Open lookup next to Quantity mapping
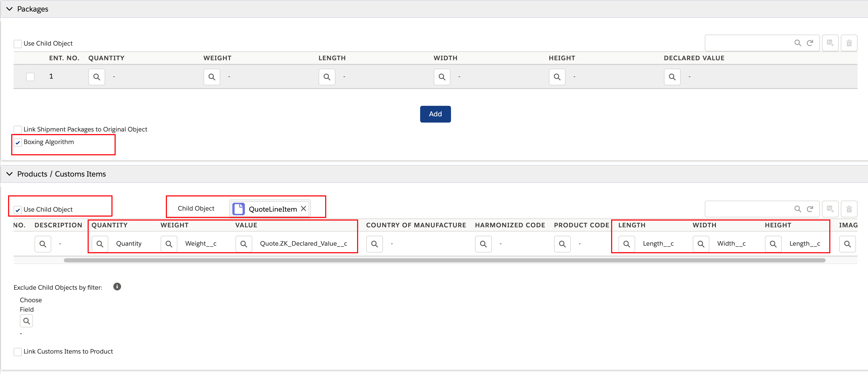The image size is (868, 374). [100, 244]
